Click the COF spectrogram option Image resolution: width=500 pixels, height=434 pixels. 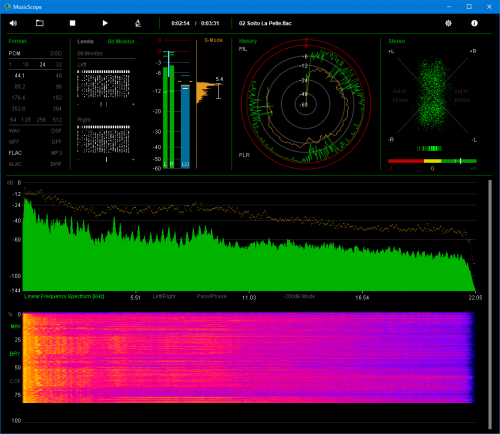coord(15,381)
